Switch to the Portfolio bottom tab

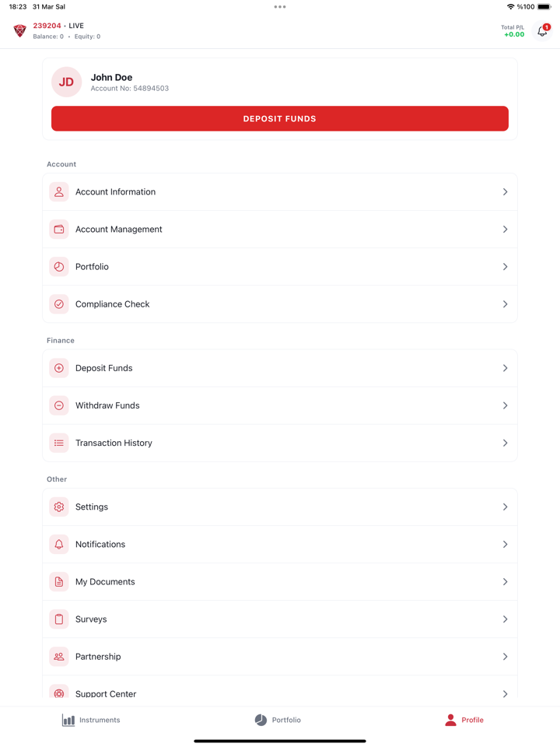point(278,721)
